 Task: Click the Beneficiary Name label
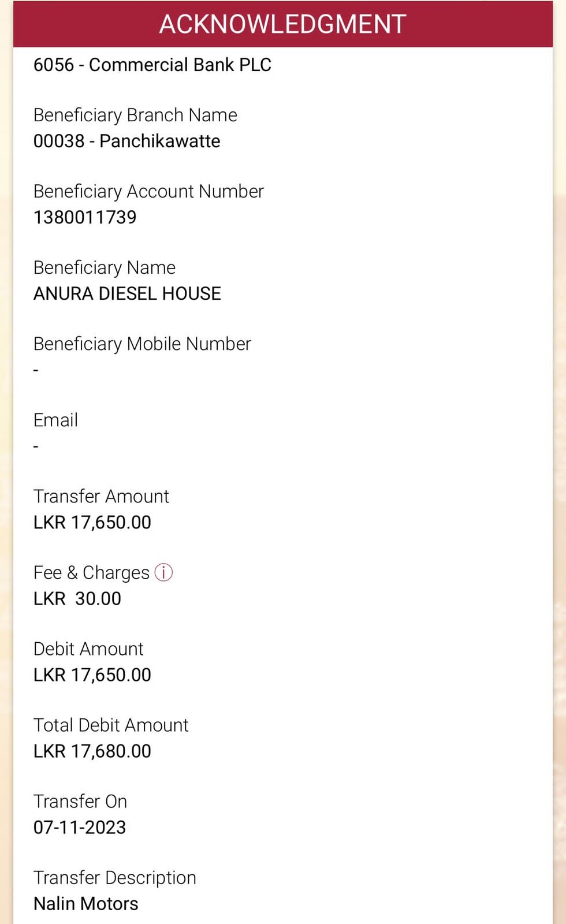pyautogui.click(x=105, y=267)
